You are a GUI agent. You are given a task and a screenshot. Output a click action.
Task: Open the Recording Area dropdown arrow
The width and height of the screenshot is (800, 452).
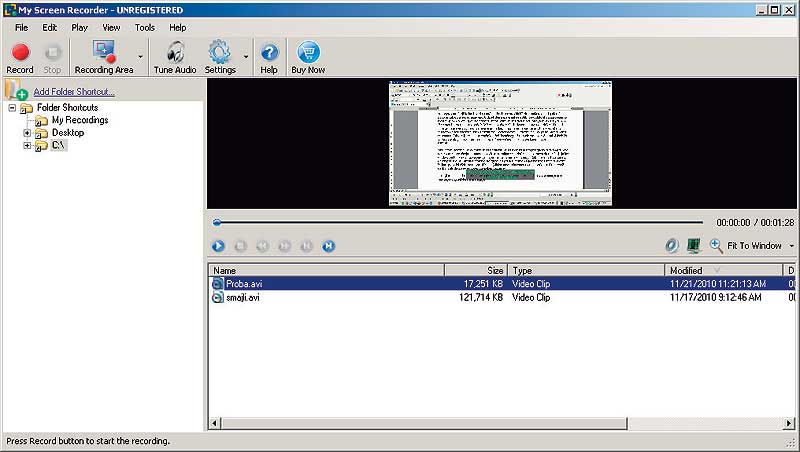click(x=140, y=57)
